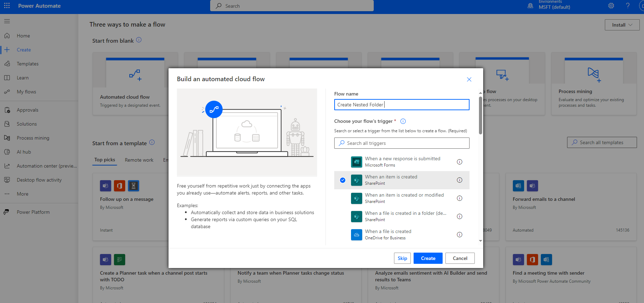
Task: Click the scrollbar down arrow in dialog
Action: tap(480, 241)
